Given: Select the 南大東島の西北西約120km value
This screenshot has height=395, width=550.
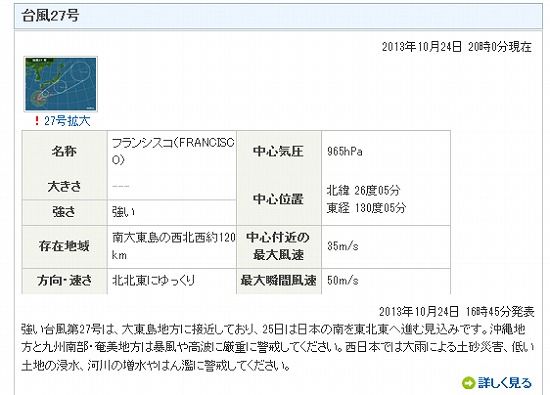Looking at the screenshot, I should [173, 246].
